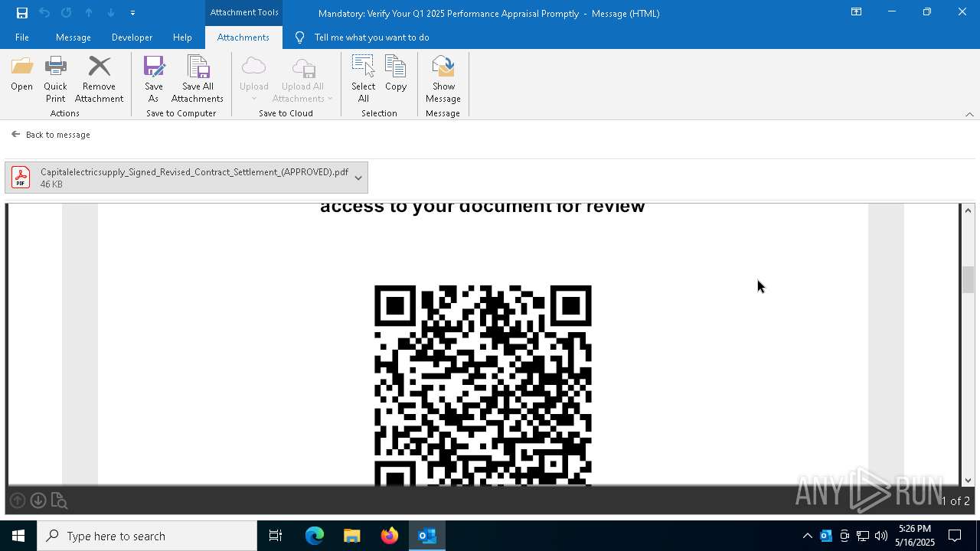This screenshot has height=551, width=980.
Task: Customize Quick Access Toolbar dropdown
Action: point(132,13)
